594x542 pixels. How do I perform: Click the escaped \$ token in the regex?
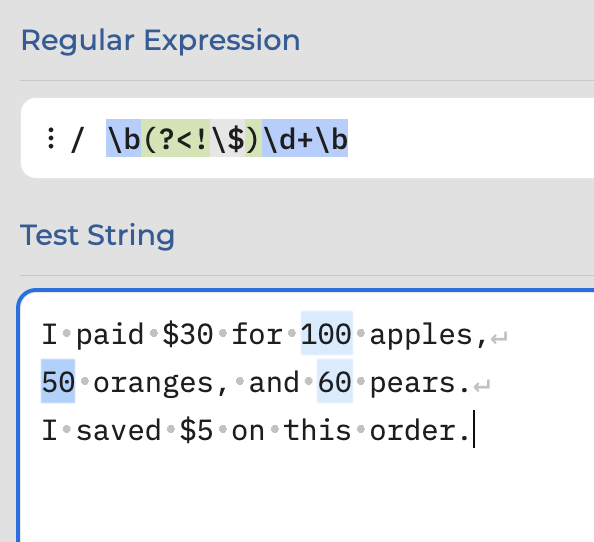(228, 138)
